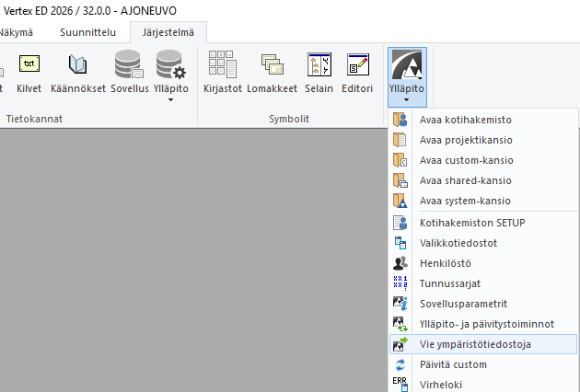580x392 pixels.
Task: Choose Avaa kotihakemisto menu entry
Action: point(483,120)
